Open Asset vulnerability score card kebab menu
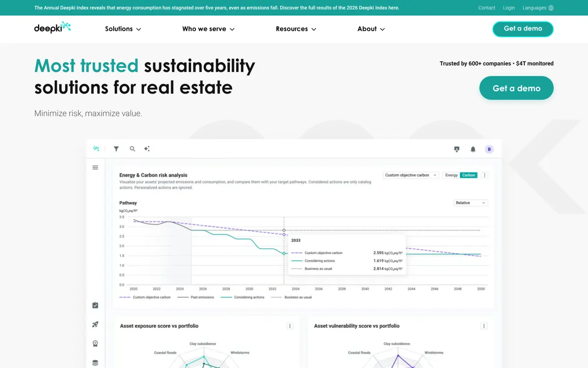Image resolution: width=588 pixels, height=368 pixels. (x=484, y=326)
